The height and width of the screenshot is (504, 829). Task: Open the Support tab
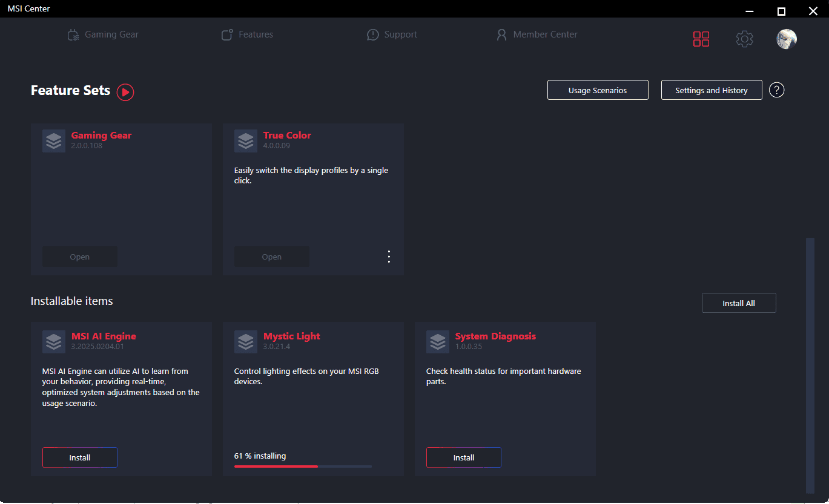pyautogui.click(x=392, y=34)
